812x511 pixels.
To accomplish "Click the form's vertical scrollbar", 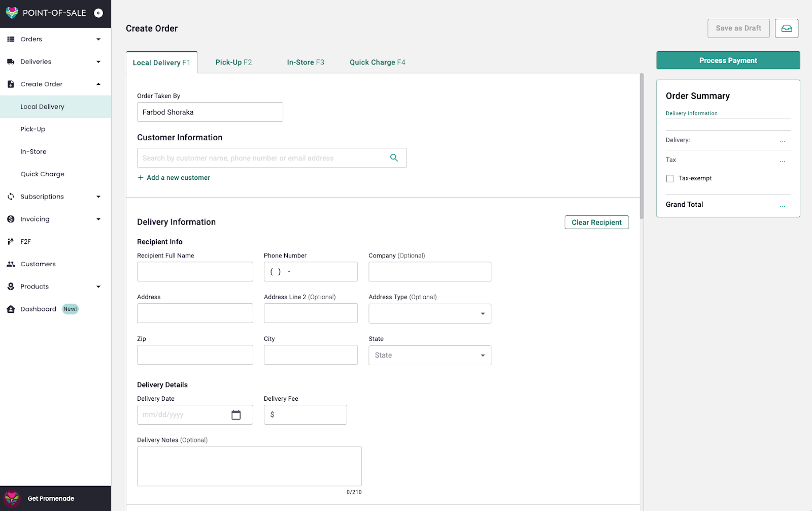I will [641, 146].
